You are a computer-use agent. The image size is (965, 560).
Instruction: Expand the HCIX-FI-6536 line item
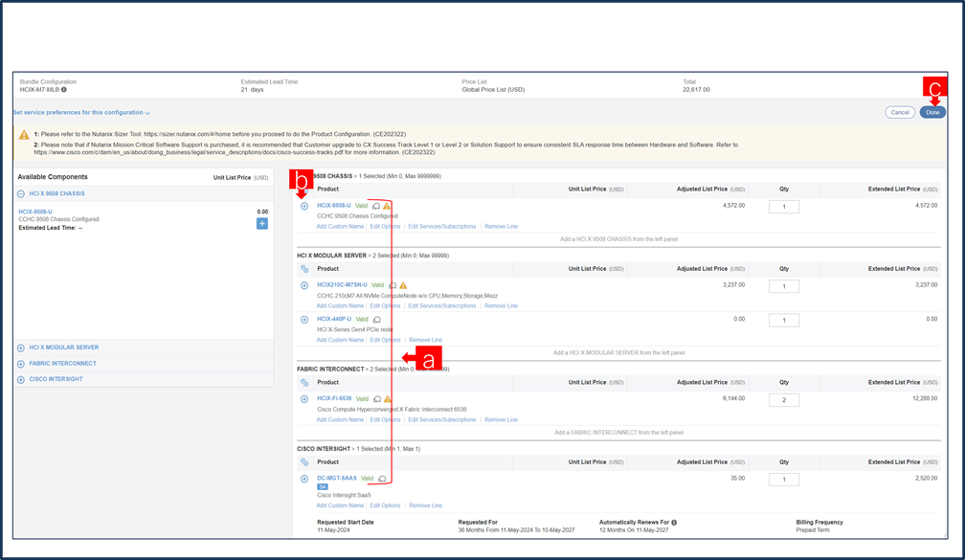(x=304, y=399)
